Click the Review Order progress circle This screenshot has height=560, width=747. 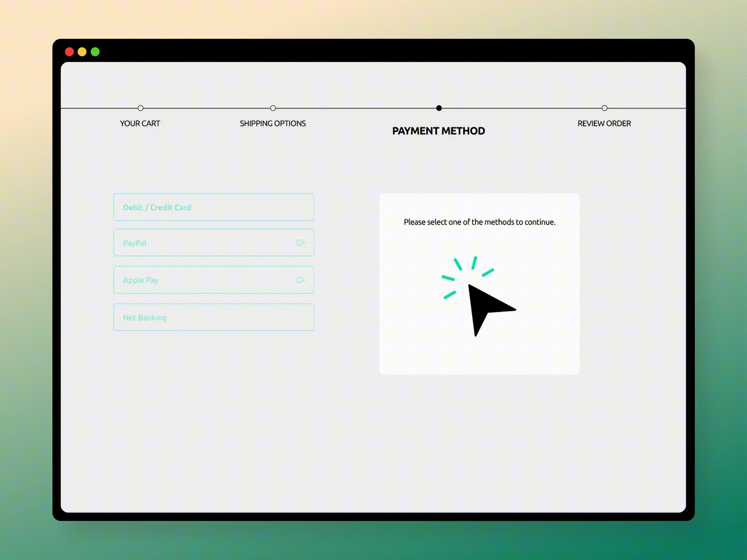tap(605, 108)
